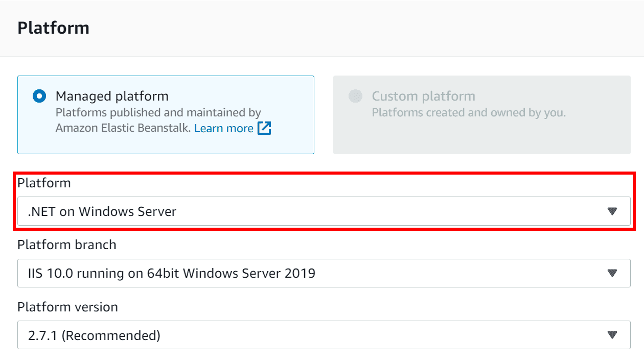Click the 'Amazon Elastic Beanstalk.' text
Image resolution: width=644 pixels, height=364 pixels.
pyautogui.click(x=123, y=128)
